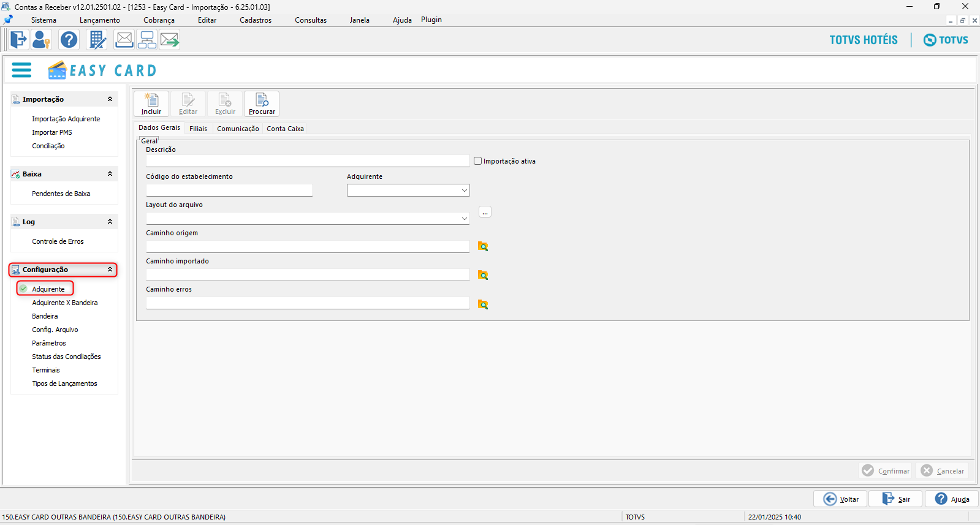Click the ellipsis button beside Layout do arquivo
Image resolution: width=980 pixels, height=525 pixels.
tap(485, 212)
